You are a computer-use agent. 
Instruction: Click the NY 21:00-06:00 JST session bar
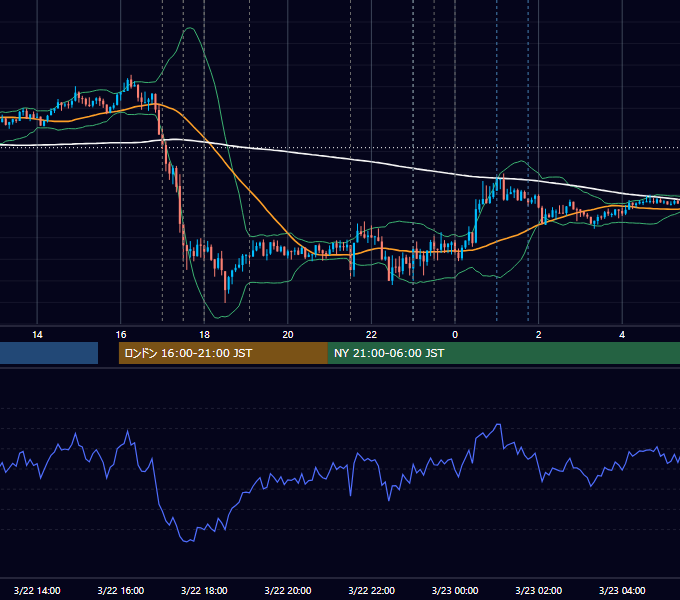pos(503,353)
